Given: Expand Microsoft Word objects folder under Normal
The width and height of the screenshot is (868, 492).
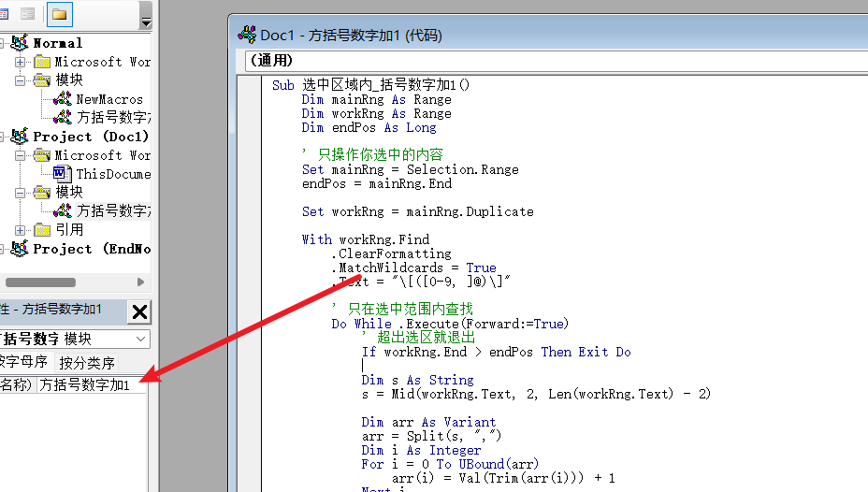Looking at the screenshot, I should 21,62.
